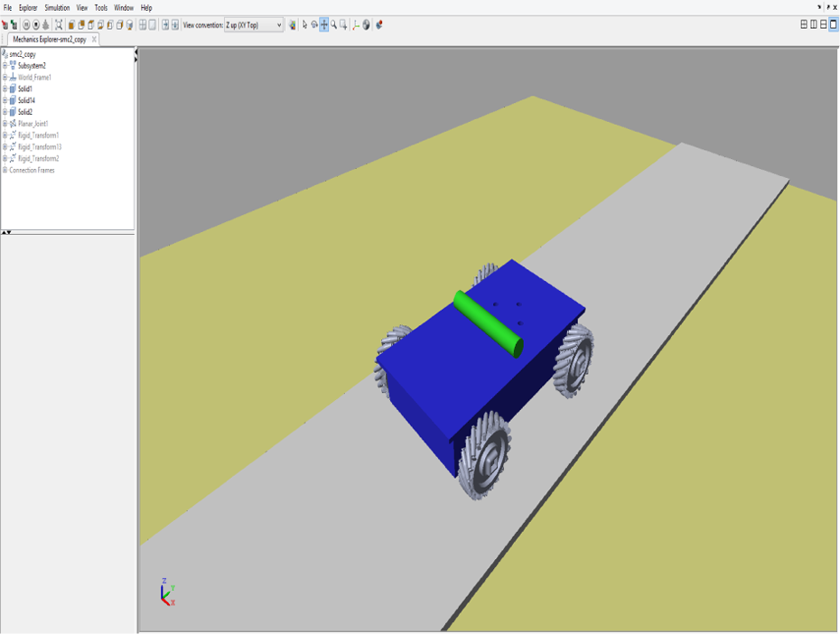Toggle frame visibility axes icon
Screen dimensions: 840x634
356,24
